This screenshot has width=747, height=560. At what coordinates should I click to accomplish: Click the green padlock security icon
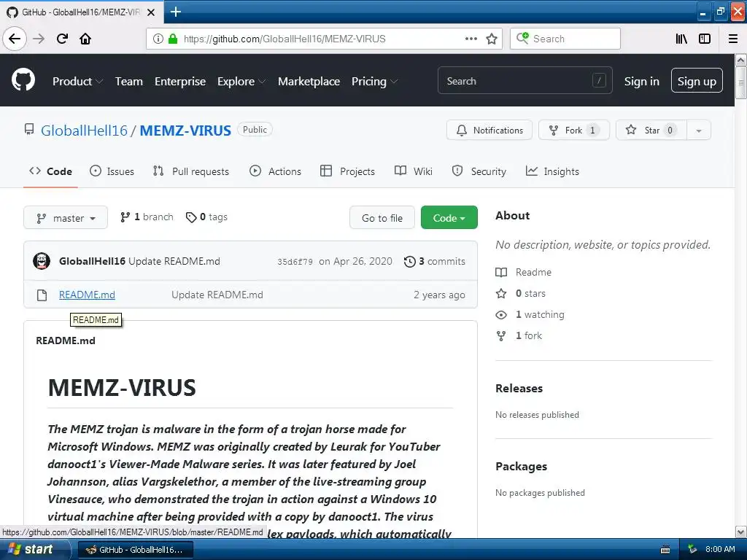[173, 39]
